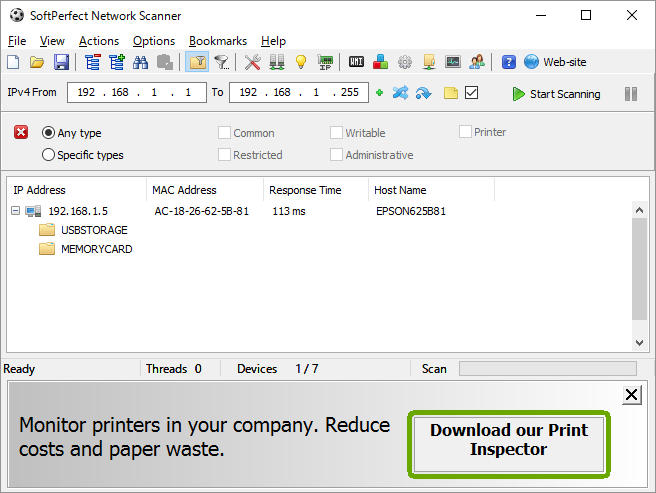656x493 pixels.
Task: Open the Bookmarks menu
Action: tap(218, 41)
